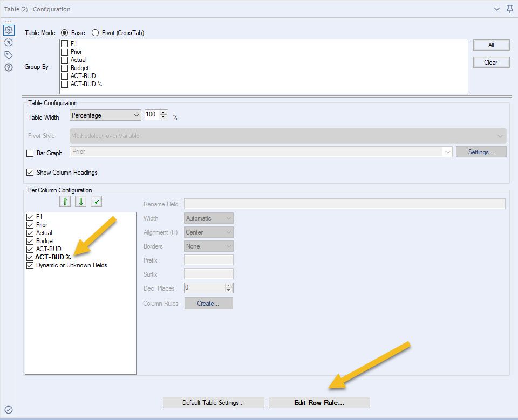Viewport: 518px width, 420px height.
Task: Open the Configuration gear icon in sidebar
Action: pos(9,30)
